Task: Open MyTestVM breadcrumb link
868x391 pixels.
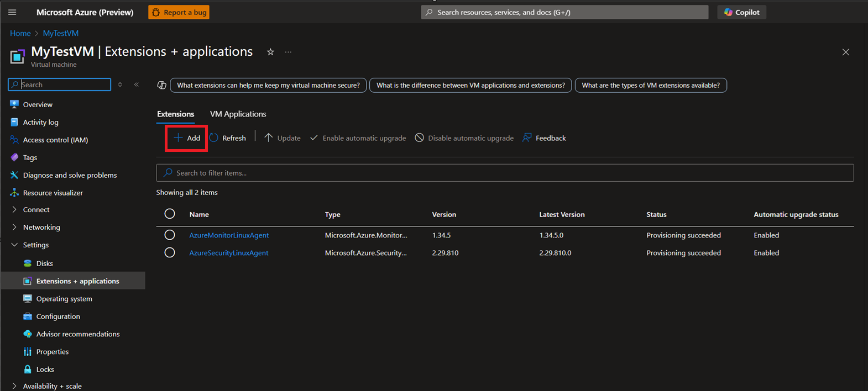Action: pos(61,33)
